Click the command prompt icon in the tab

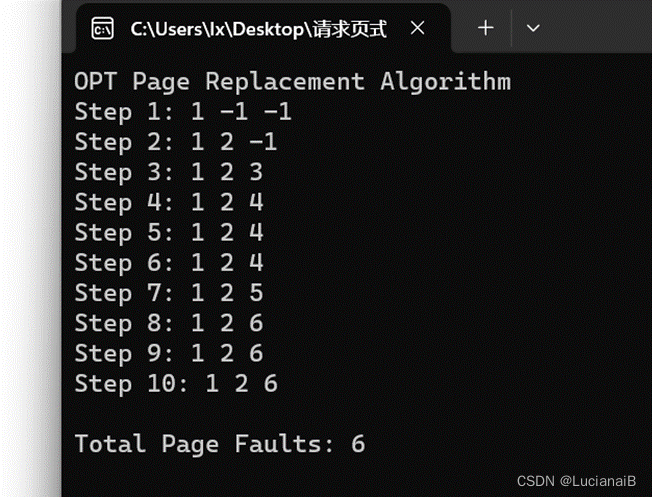click(102, 29)
